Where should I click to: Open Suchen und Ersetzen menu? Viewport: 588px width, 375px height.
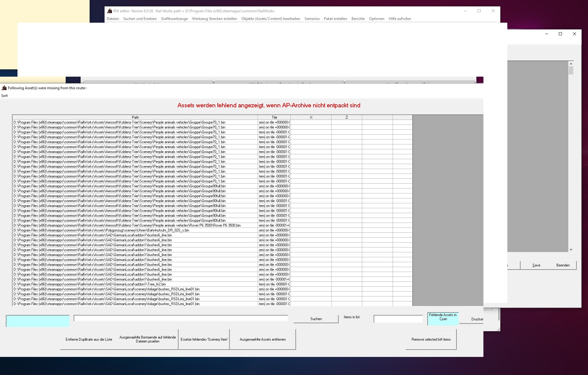140,19
